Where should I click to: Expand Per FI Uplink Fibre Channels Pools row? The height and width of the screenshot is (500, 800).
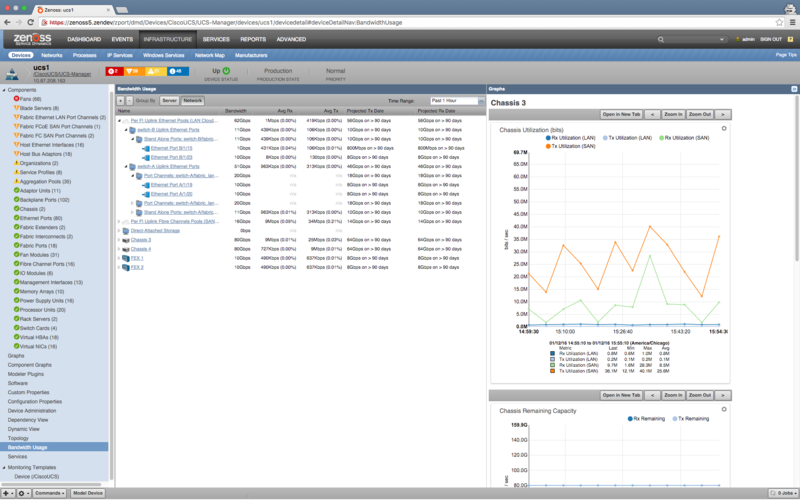click(119, 222)
